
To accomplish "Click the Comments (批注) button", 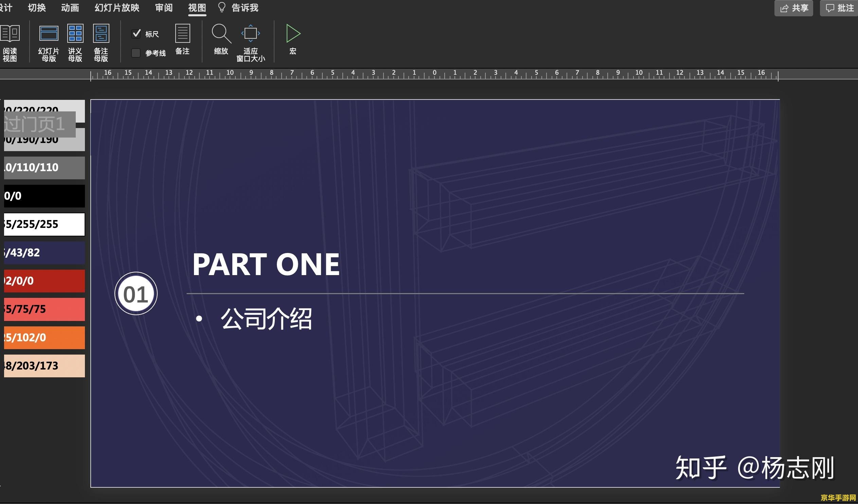I will (839, 8).
